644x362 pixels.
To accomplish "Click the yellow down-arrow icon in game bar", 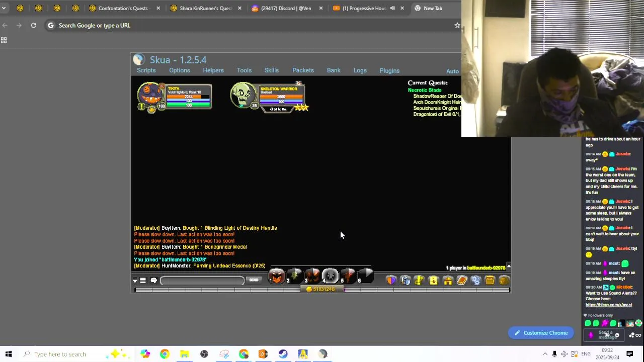I will (433, 280).
